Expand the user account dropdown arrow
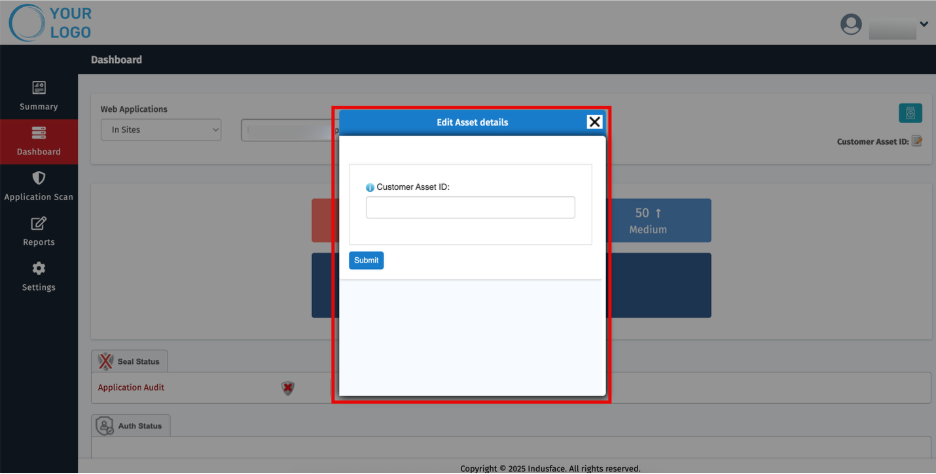 [923, 24]
